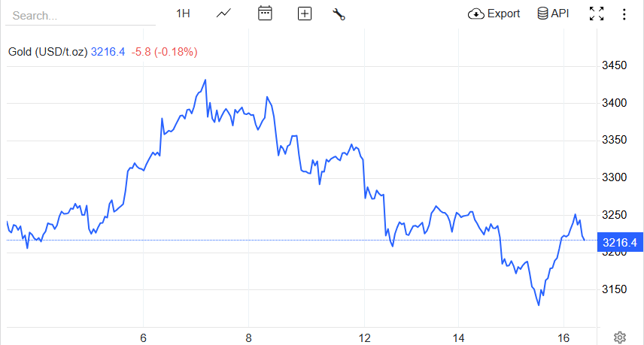This screenshot has width=644, height=345.
Task: Click the add comparison plus icon
Action: [x=305, y=14]
